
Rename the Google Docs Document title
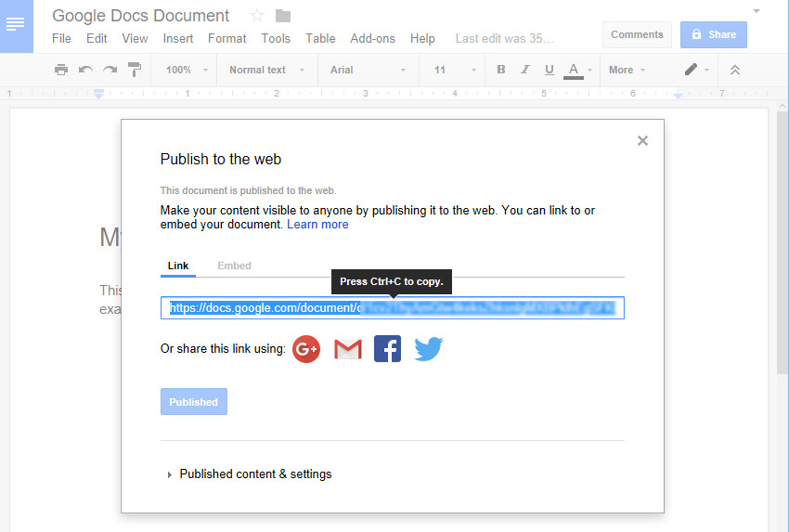141,16
